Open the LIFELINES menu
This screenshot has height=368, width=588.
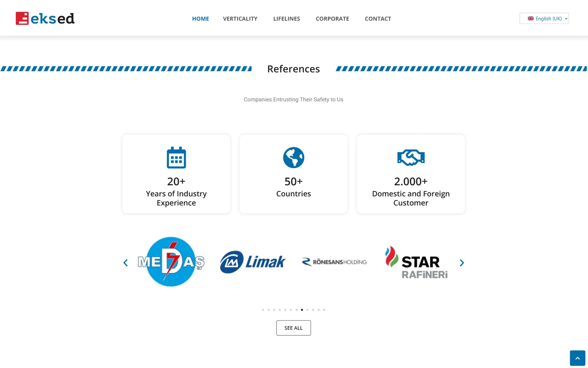(287, 19)
